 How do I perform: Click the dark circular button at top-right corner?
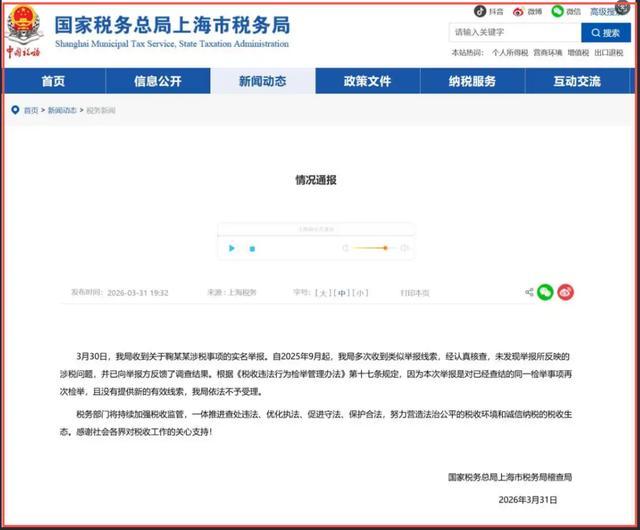tap(623, 7)
